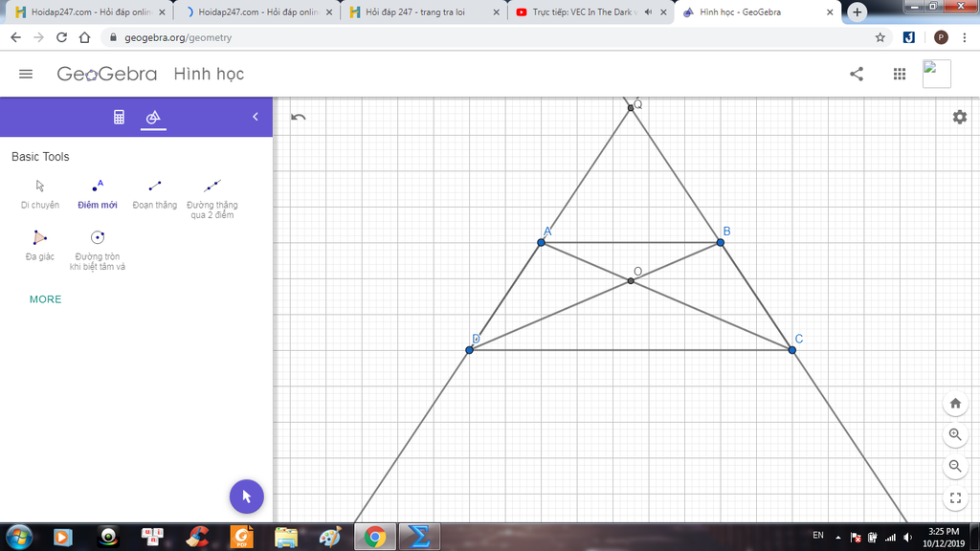Show hidden system tray icons
The width and height of the screenshot is (980, 551).
click(x=838, y=538)
